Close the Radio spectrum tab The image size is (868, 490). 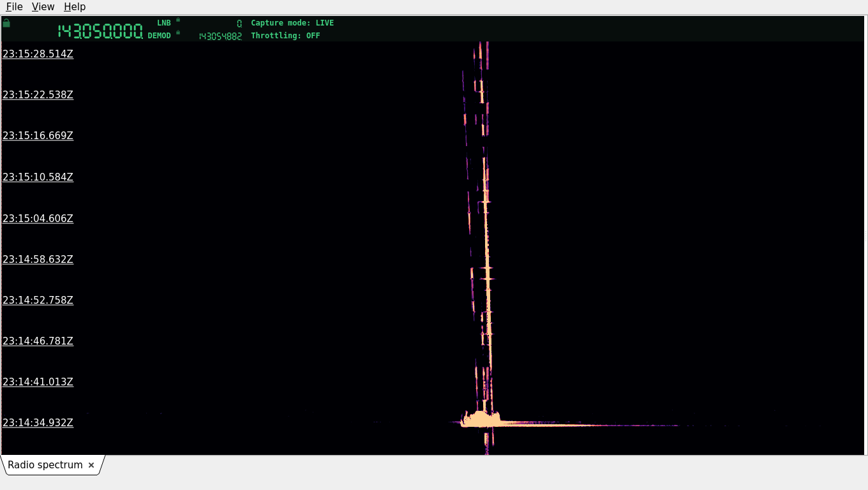point(91,465)
